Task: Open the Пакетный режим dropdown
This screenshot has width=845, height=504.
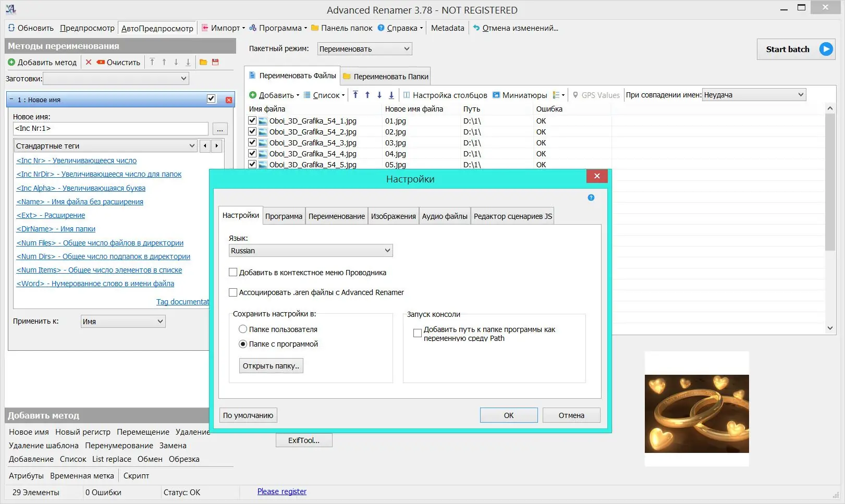Action: click(364, 49)
